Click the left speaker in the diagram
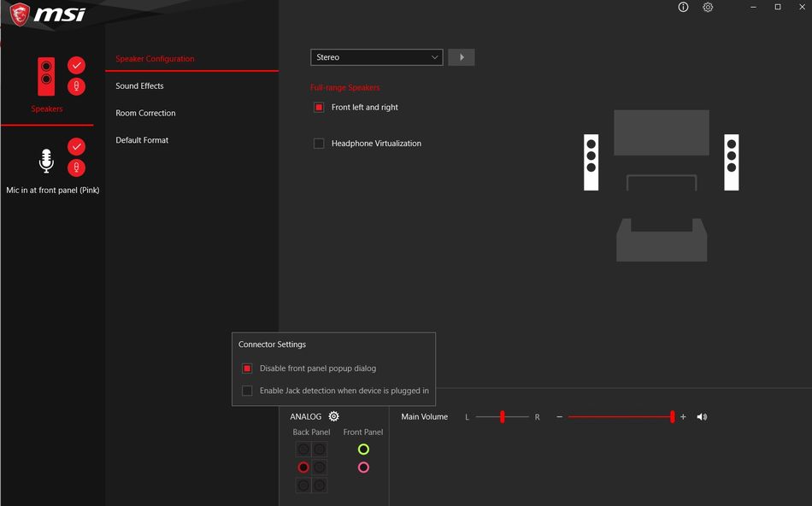This screenshot has width=812, height=506. tap(591, 162)
